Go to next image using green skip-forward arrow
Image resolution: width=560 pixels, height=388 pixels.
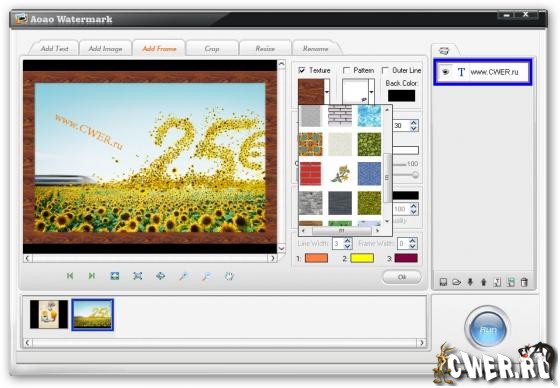click(92, 276)
